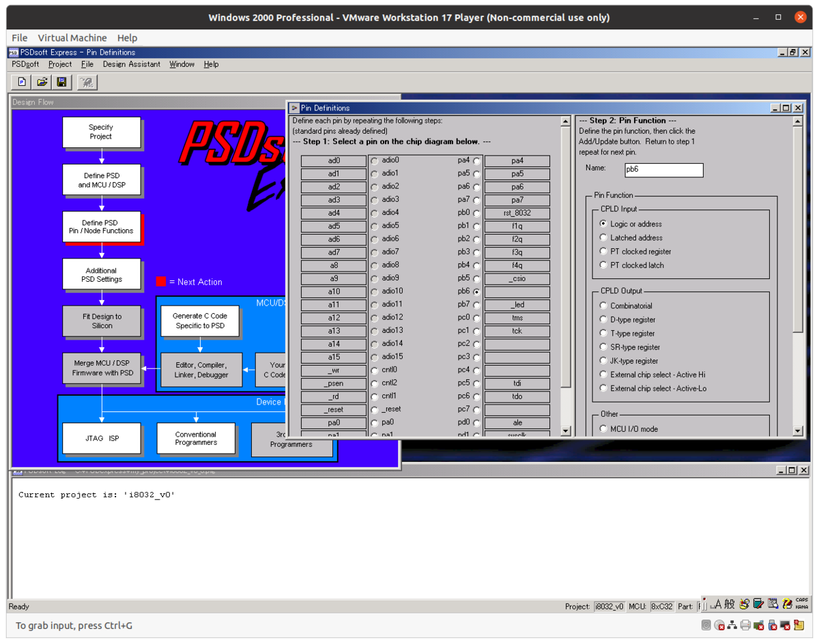The image size is (819, 644).
Task: Click Step 2 pane scrollbar down arrow
Action: [798, 431]
